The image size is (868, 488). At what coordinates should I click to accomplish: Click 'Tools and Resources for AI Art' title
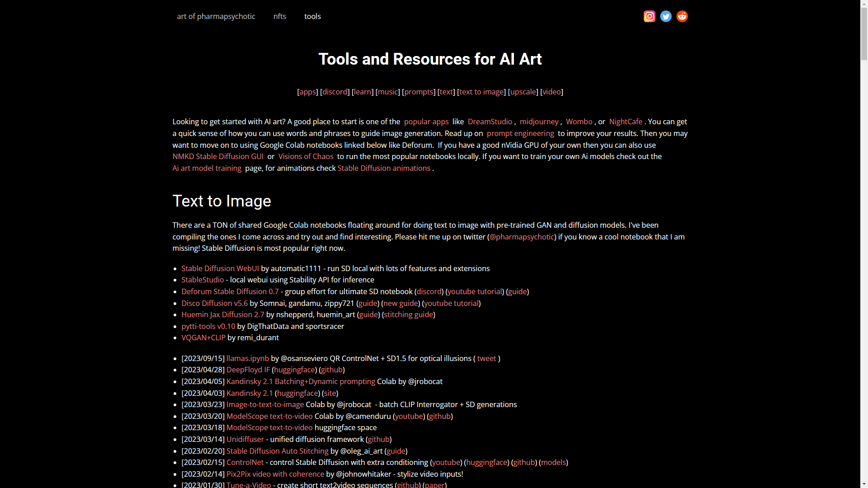click(430, 59)
